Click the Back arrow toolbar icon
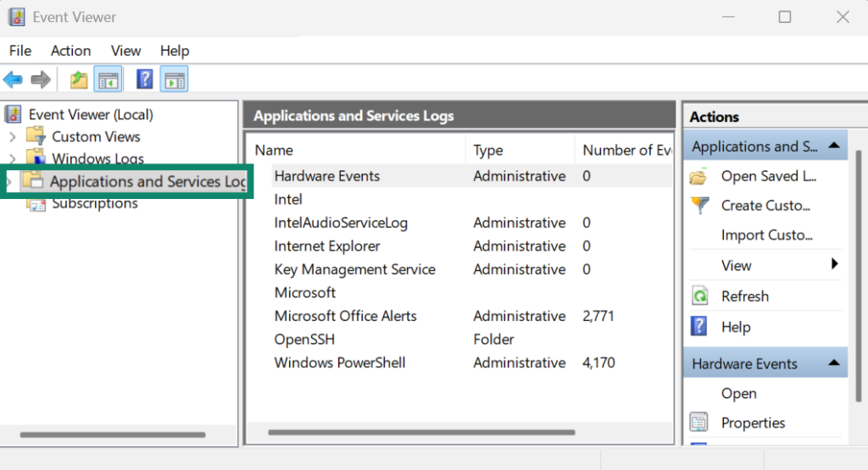The image size is (868, 470). (13, 80)
